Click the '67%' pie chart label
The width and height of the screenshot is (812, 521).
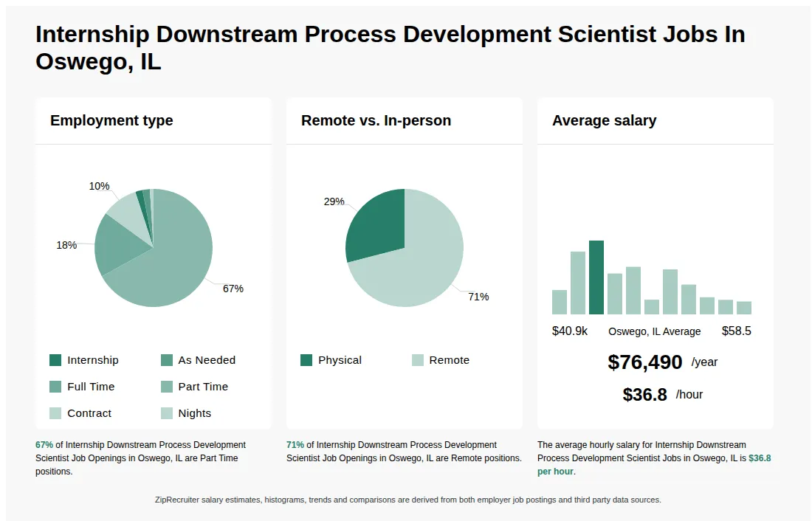coord(233,289)
